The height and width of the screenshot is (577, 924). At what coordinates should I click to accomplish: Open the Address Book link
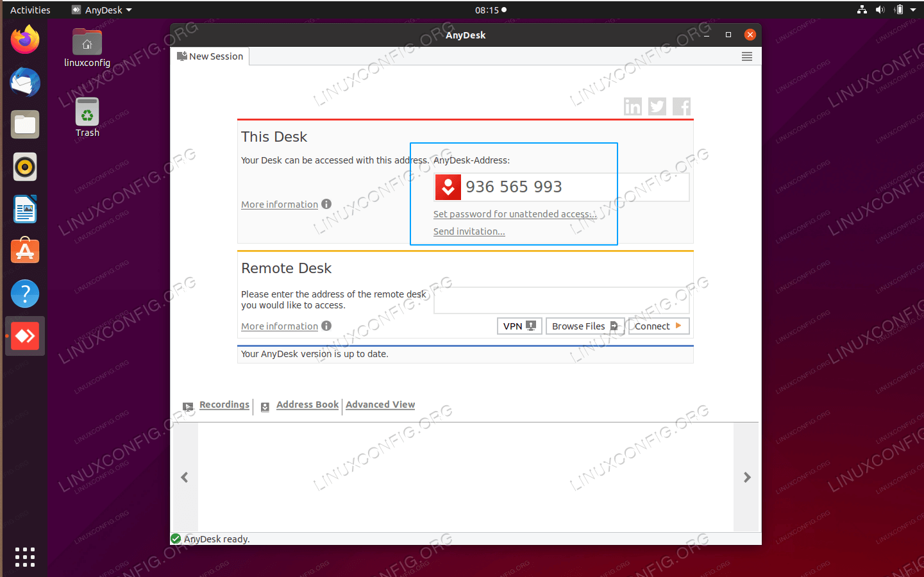tap(307, 405)
